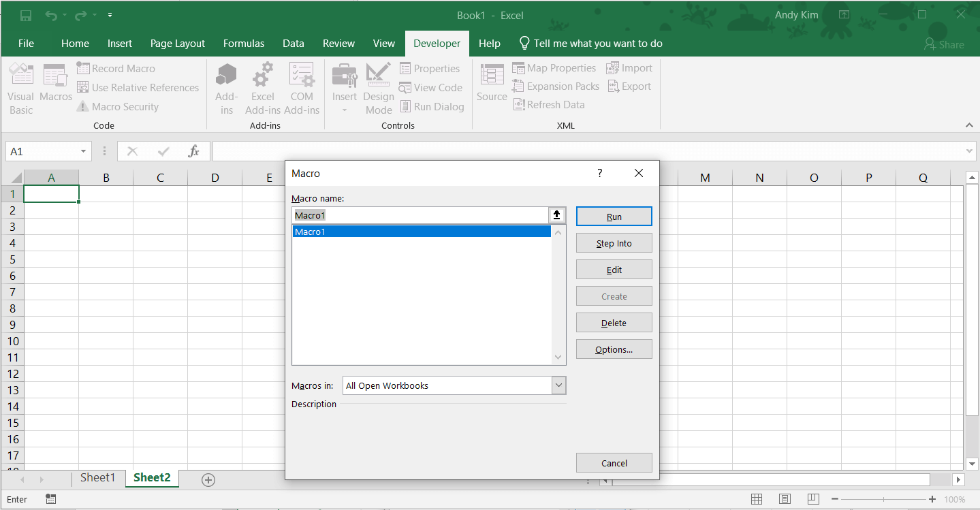980x510 pixels.
Task: Switch to the Review tab
Action: pos(338,43)
